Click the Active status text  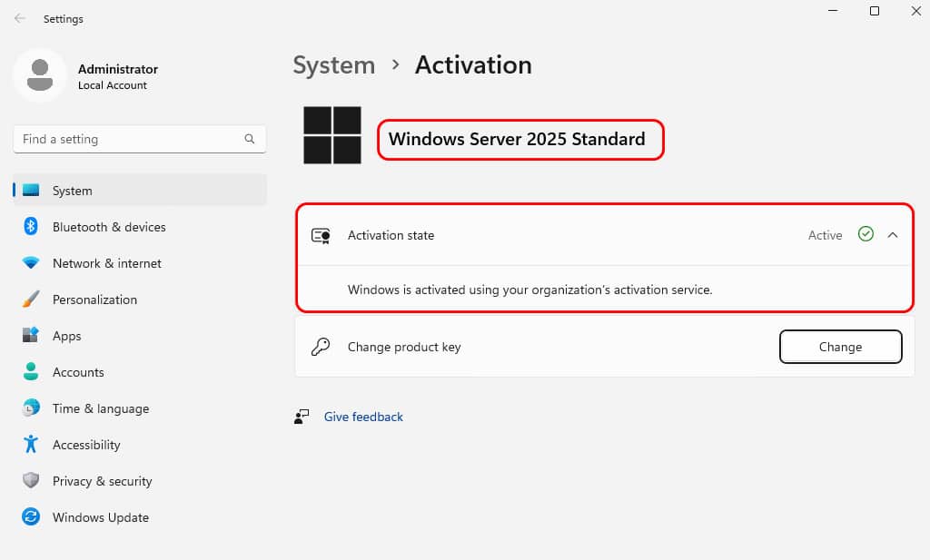(825, 235)
